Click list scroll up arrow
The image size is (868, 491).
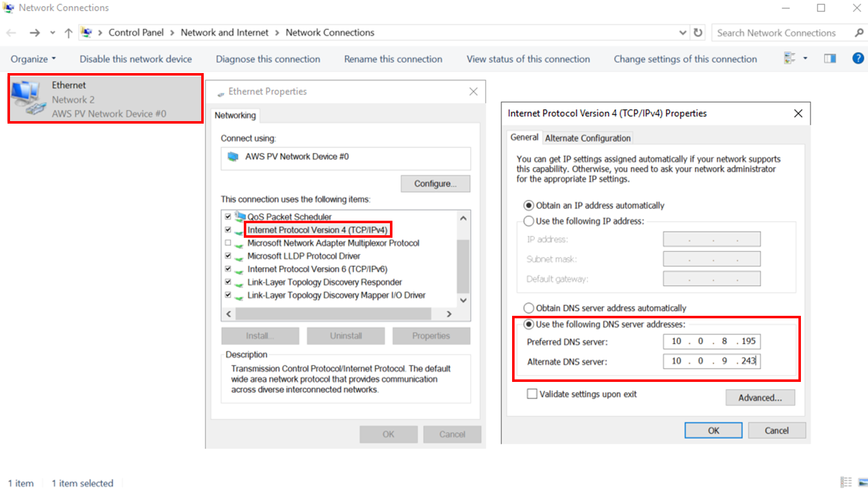(x=463, y=218)
